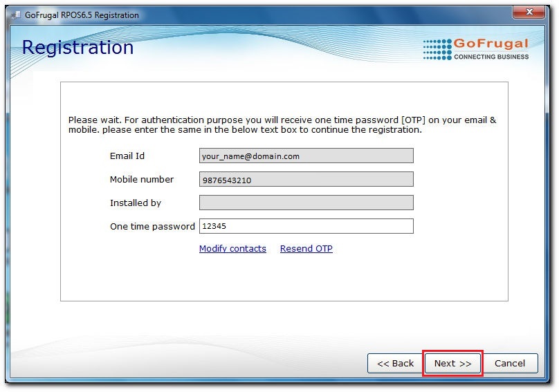Click the GoFrugal RPOS6.5 Registration title bar text
This screenshot has height=392, width=559.
point(82,15)
